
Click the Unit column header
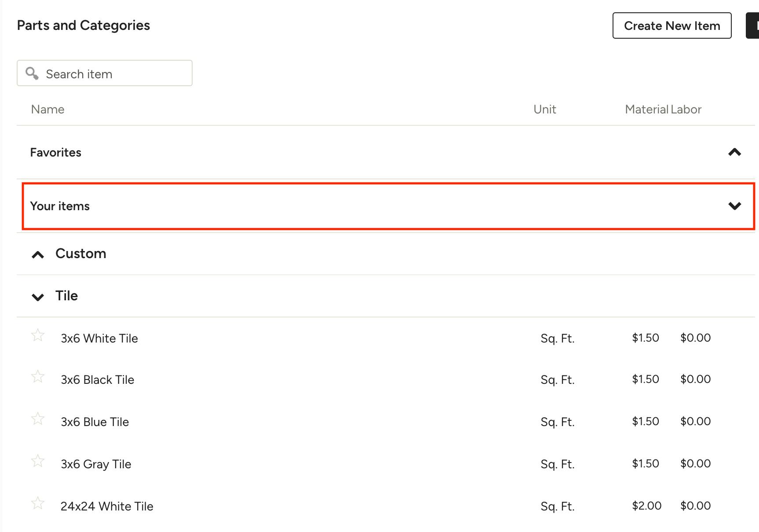tap(544, 109)
